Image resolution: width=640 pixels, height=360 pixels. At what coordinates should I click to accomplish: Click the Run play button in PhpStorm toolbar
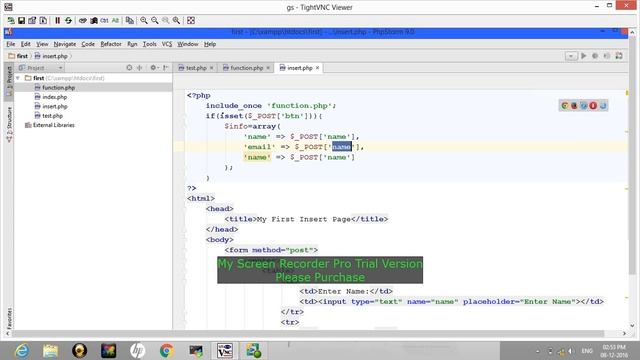[x=584, y=56]
